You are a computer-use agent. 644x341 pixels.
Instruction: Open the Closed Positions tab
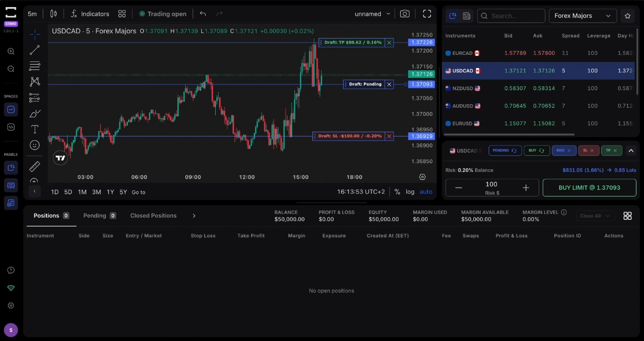click(153, 216)
